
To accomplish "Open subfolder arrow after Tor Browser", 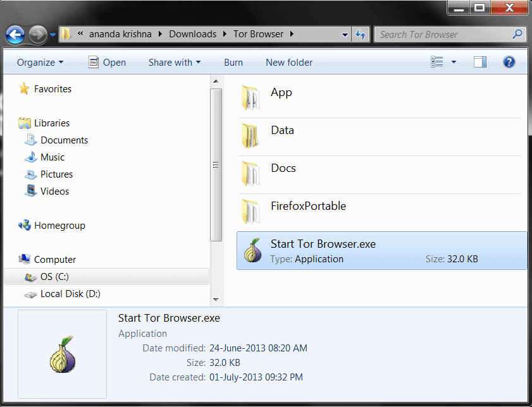I will click(292, 34).
